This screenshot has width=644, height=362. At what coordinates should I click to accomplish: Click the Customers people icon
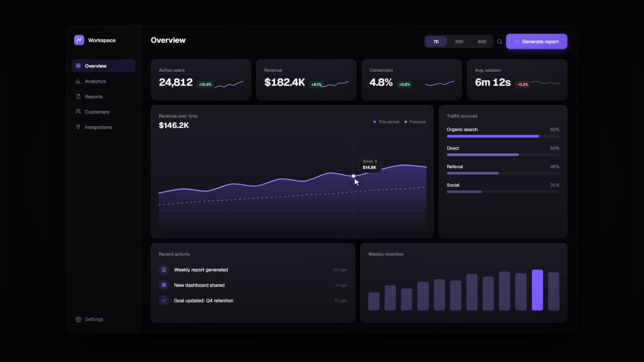coord(78,112)
